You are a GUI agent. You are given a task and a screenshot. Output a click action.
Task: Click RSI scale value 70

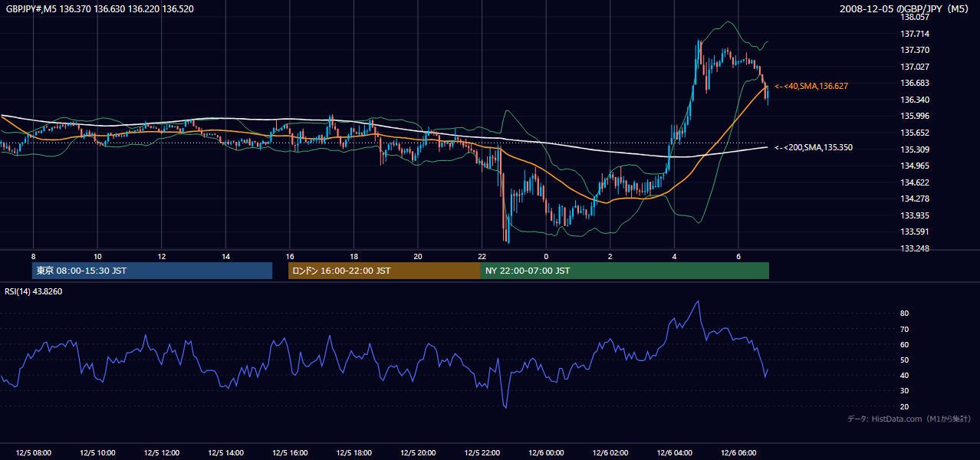tap(905, 329)
